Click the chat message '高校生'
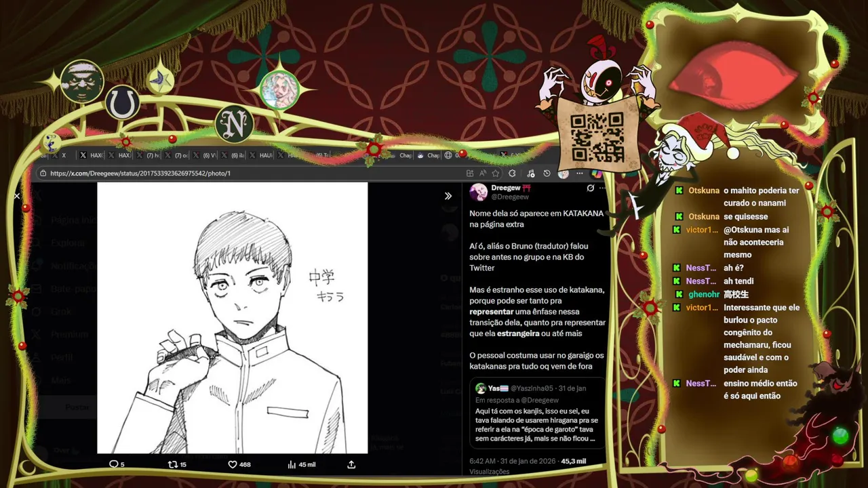868x488 pixels. point(736,294)
